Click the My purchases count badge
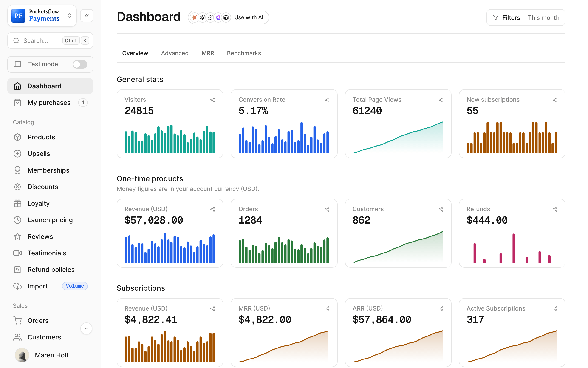The height and width of the screenshot is (368, 588). (83, 103)
